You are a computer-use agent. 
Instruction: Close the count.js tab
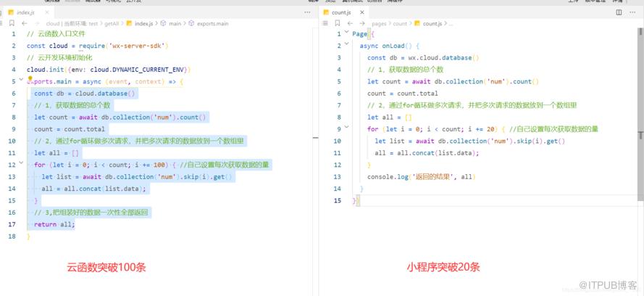click(361, 13)
